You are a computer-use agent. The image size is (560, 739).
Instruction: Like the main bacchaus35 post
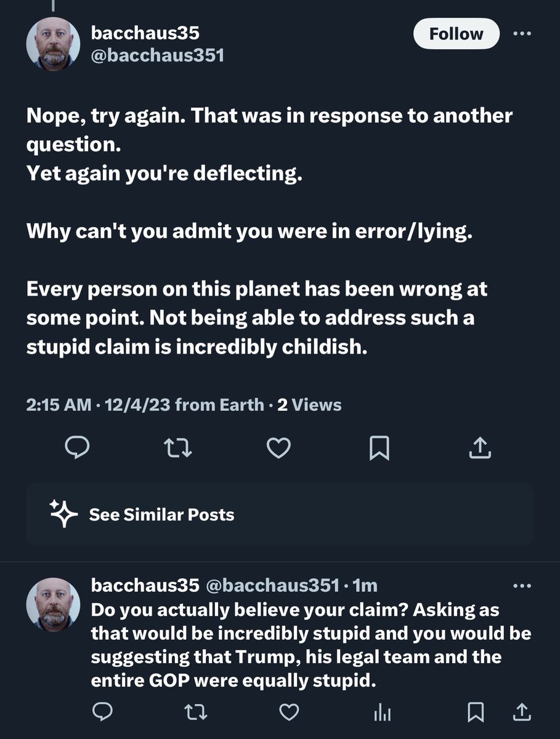tap(278, 448)
